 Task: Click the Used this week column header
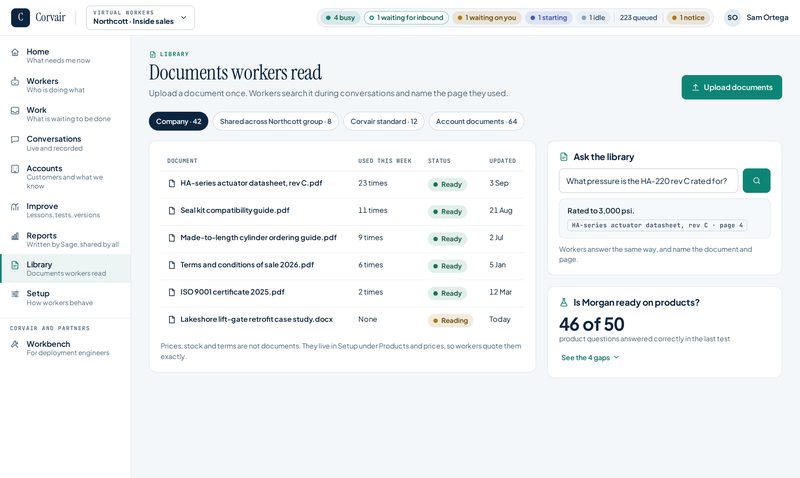(x=385, y=161)
